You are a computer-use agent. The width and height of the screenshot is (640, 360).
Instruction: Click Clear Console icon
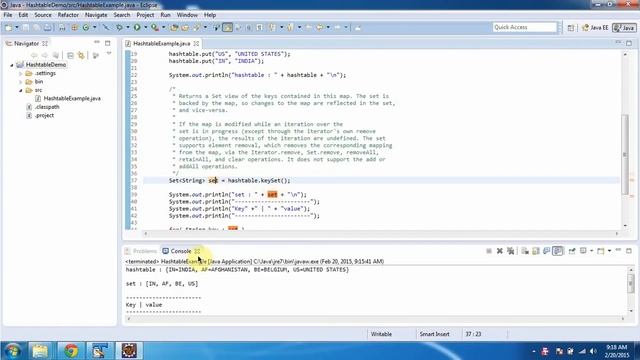pos(525,251)
